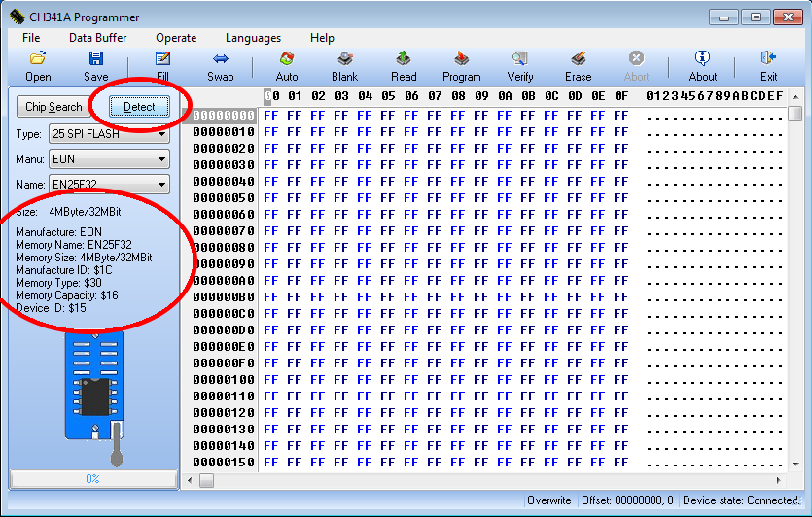The image size is (812, 517).
Task: Select address row 00000050
Action: (x=224, y=198)
